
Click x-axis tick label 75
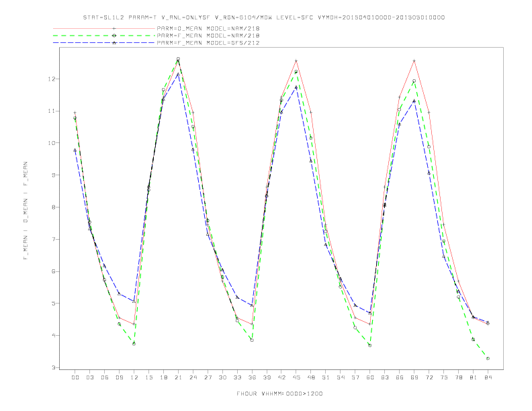pyautogui.click(x=444, y=377)
